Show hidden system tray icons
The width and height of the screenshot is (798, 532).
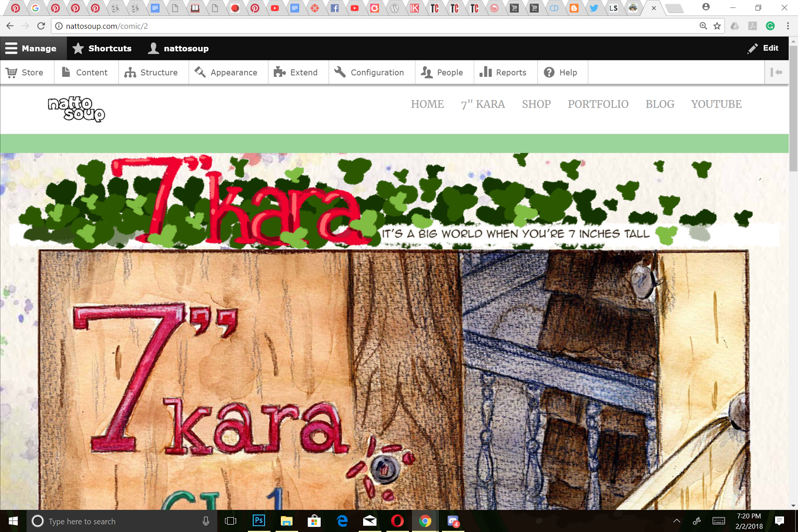pos(677,521)
